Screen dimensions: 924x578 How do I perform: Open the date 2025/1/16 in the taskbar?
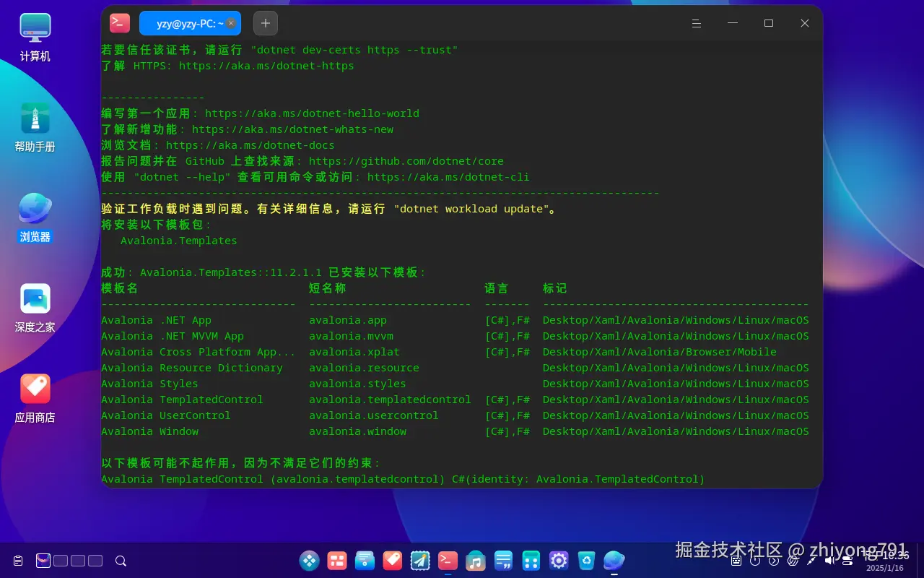coord(885,568)
